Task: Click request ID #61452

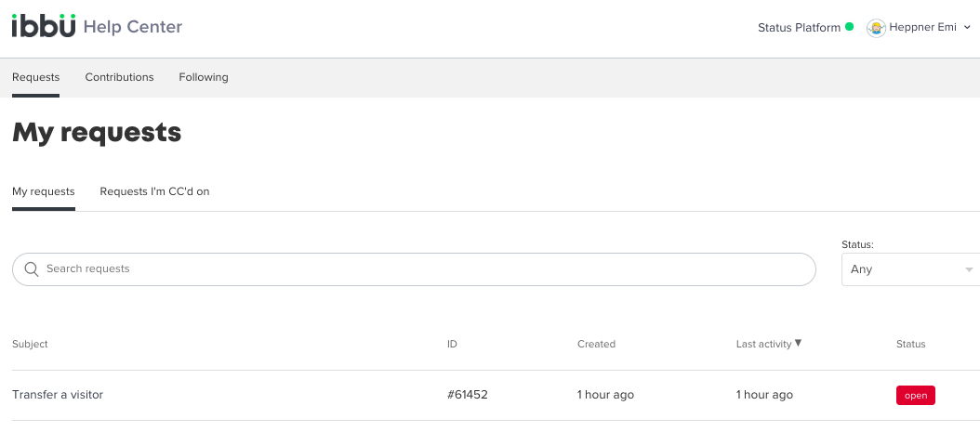Action: (x=467, y=395)
